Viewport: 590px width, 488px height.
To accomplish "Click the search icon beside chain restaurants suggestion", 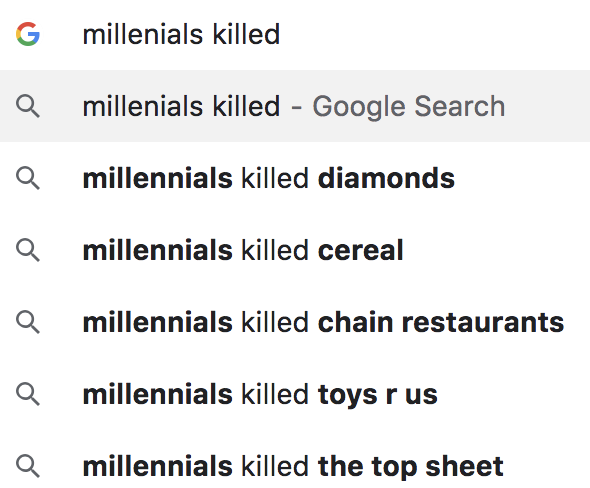I will coord(28,322).
